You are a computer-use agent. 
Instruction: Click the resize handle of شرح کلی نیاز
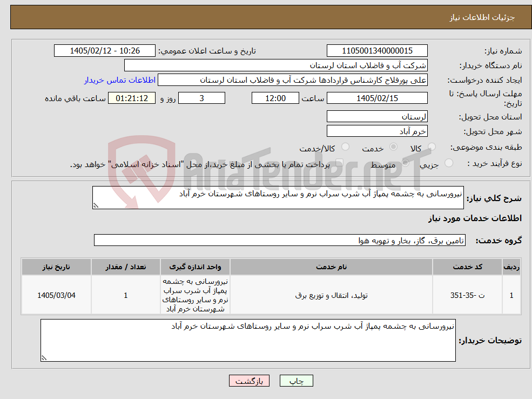pos(96,205)
